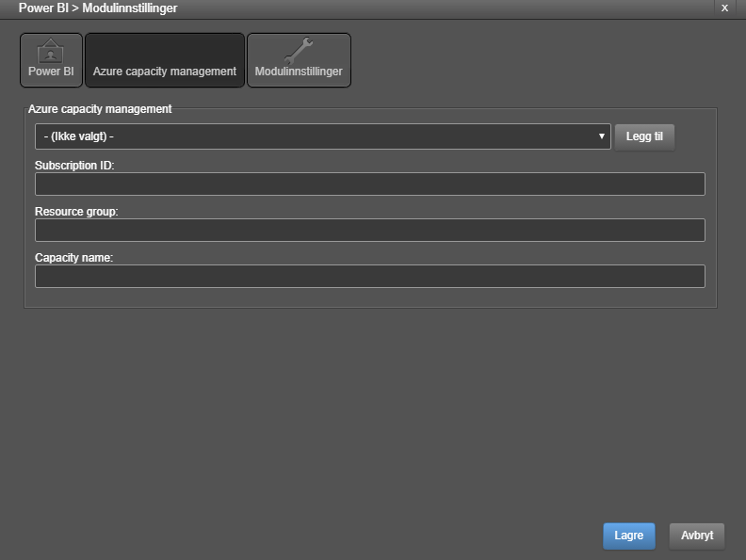Save settings with the Lagre button

(628, 536)
